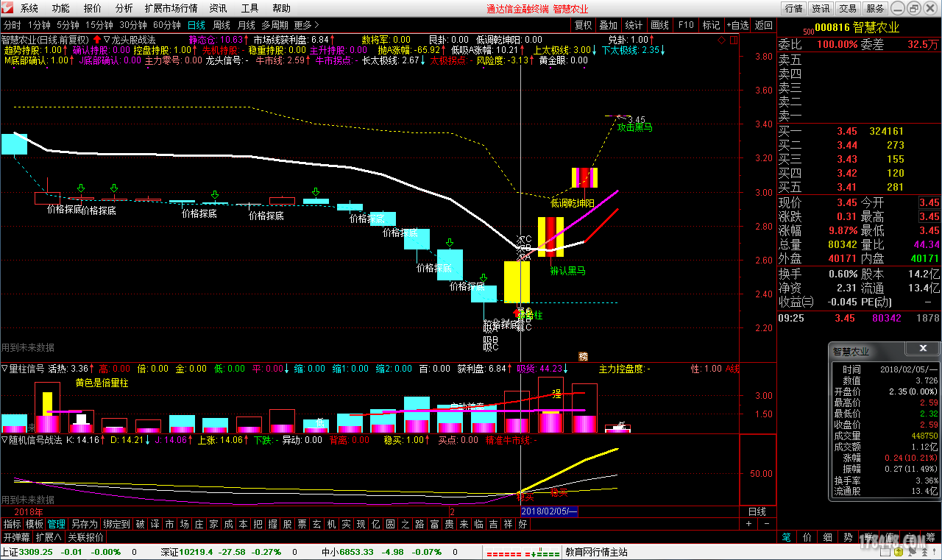
Task: Open the 扩展市场行情 menu
Action: (171, 9)
